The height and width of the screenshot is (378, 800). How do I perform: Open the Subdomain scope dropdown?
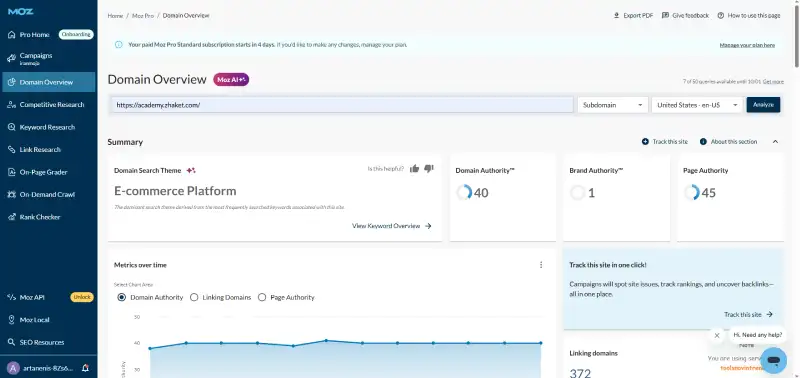pyautogui.click(x=613, y=105)
